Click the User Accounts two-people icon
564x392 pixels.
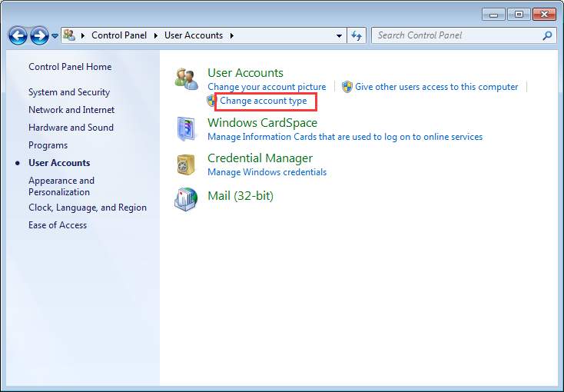coord(186,79)
